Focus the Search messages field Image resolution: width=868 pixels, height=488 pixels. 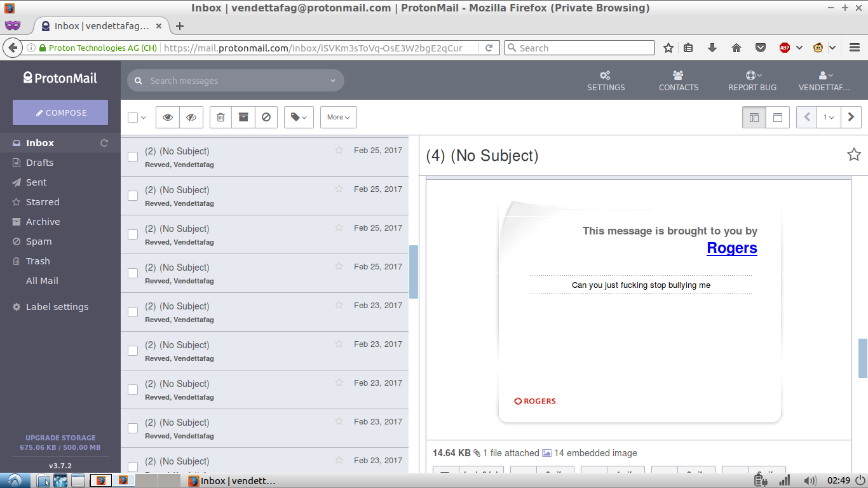[235, 81]
